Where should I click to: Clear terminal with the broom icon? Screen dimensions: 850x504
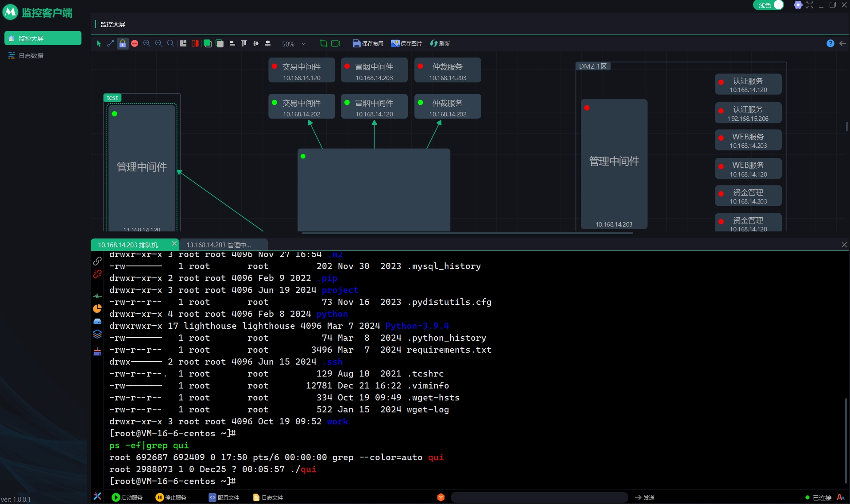pos(97,352)
